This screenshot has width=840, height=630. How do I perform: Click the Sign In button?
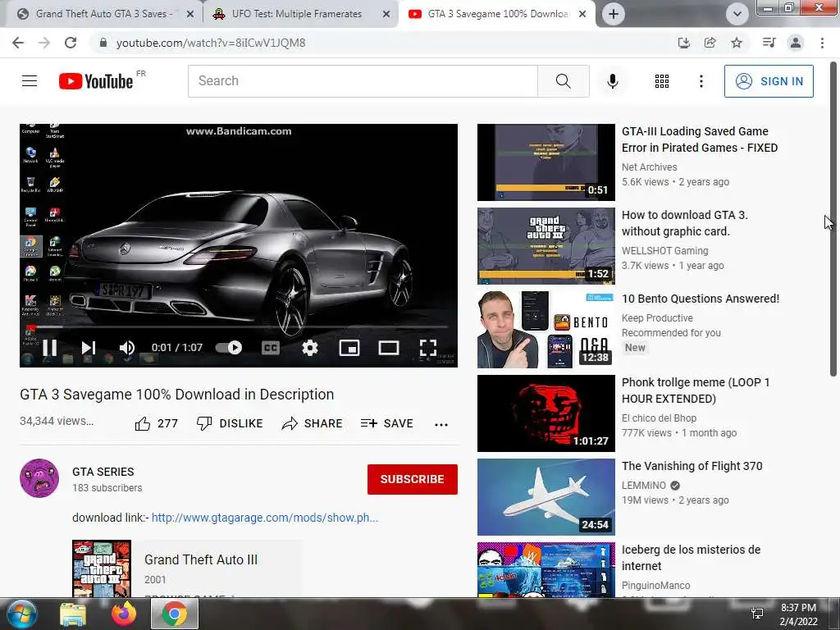[x=768, y=81]
